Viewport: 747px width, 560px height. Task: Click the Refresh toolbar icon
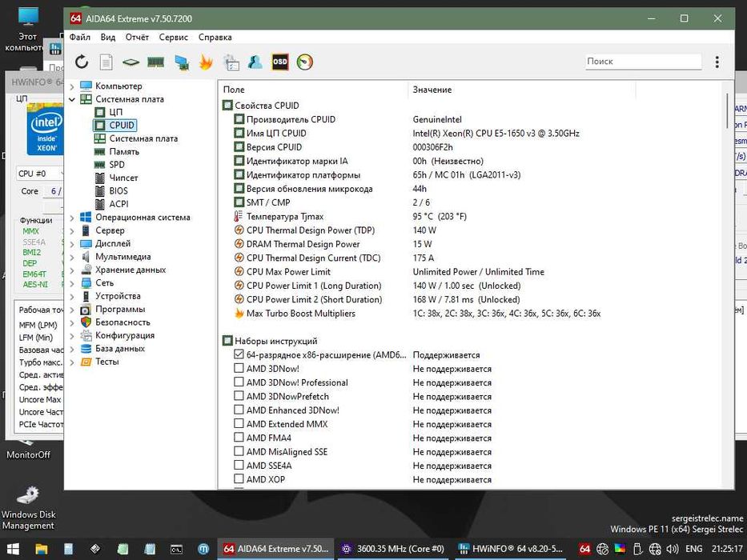pos(82,62)
